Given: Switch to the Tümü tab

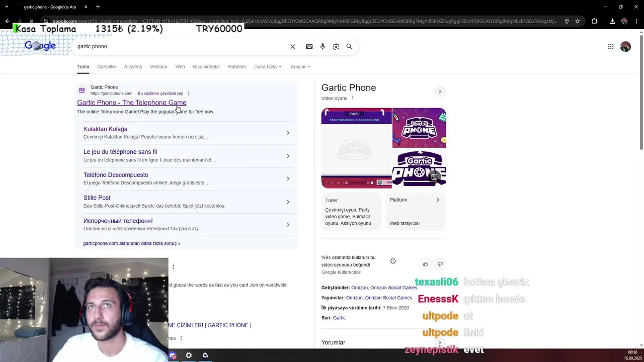Looking at the screenshot, I should tap(83, 67).
